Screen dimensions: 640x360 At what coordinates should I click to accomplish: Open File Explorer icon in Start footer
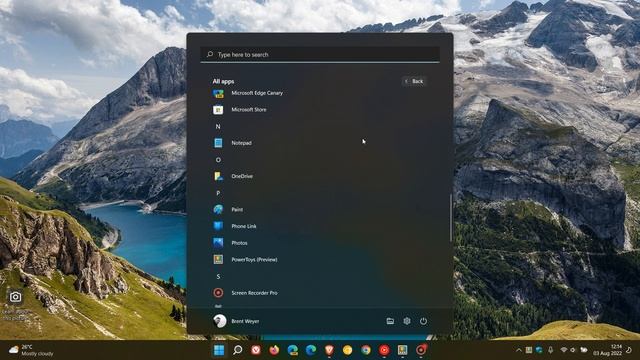(390, 321)
